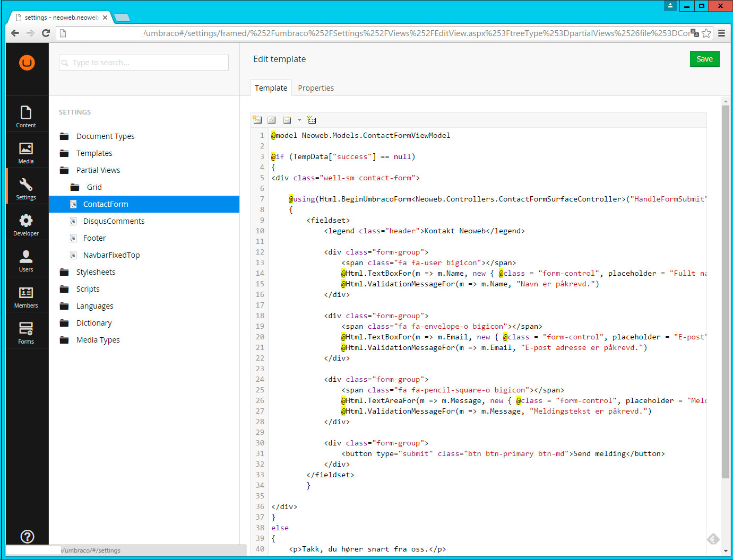Click the Umbraco logo icon
733x560 pixels.
(x=27, y=63)
